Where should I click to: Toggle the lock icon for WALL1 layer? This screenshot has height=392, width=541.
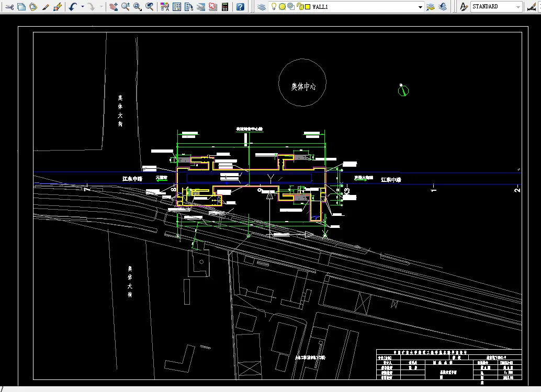(300, 7)
